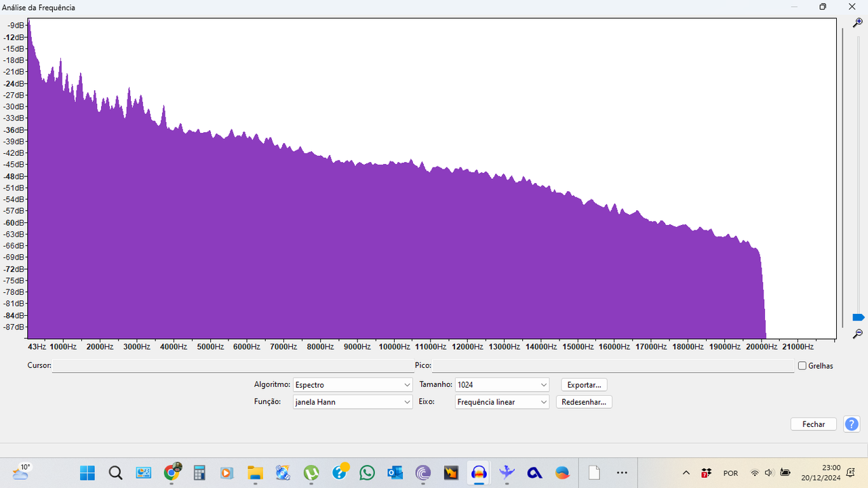Open the Tamanho dropdown showing 1024

tap(502, 384)
